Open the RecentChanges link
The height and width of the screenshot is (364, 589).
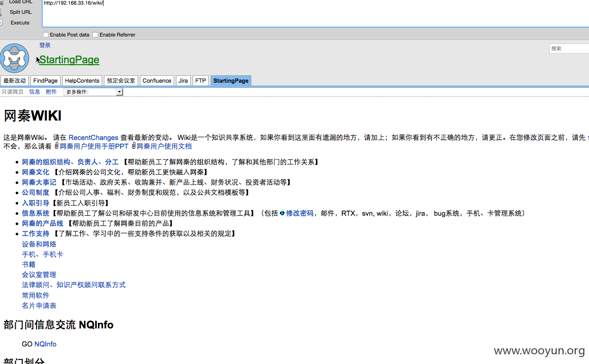point(93,137)
